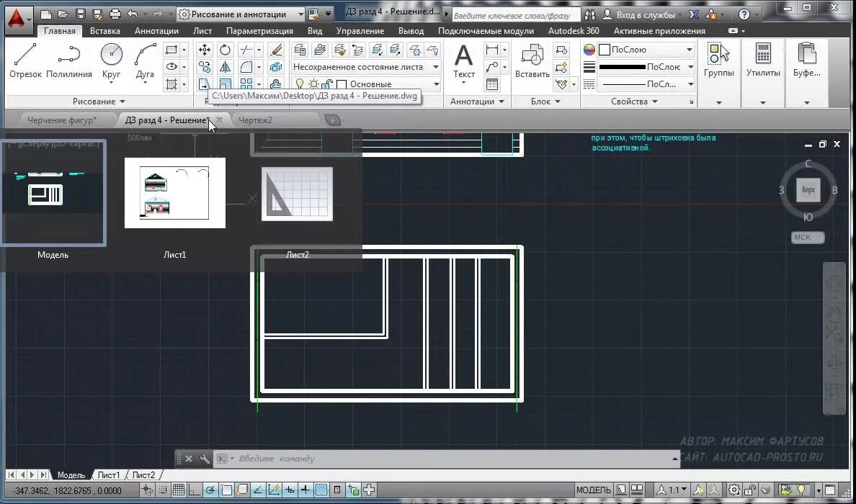Select the Полилиния polyline tool
Image resolution: width=856 pixels, height=504 pixels.
68,61
